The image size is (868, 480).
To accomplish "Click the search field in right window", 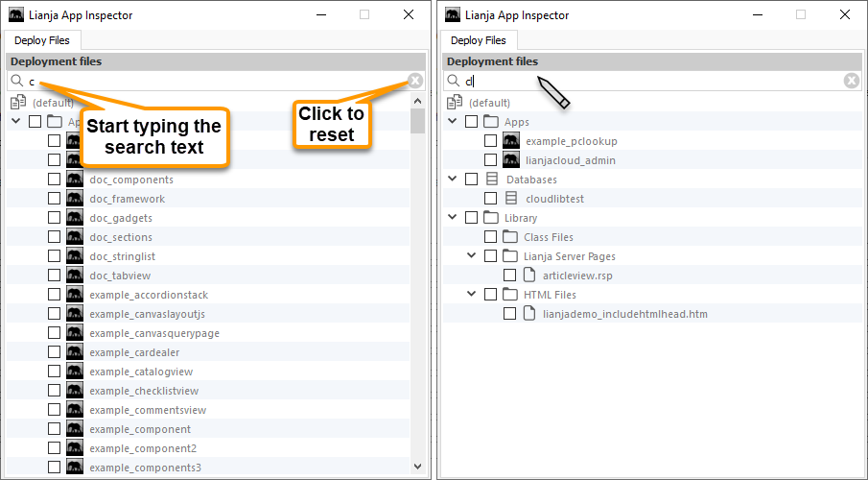I will point(652,81).
